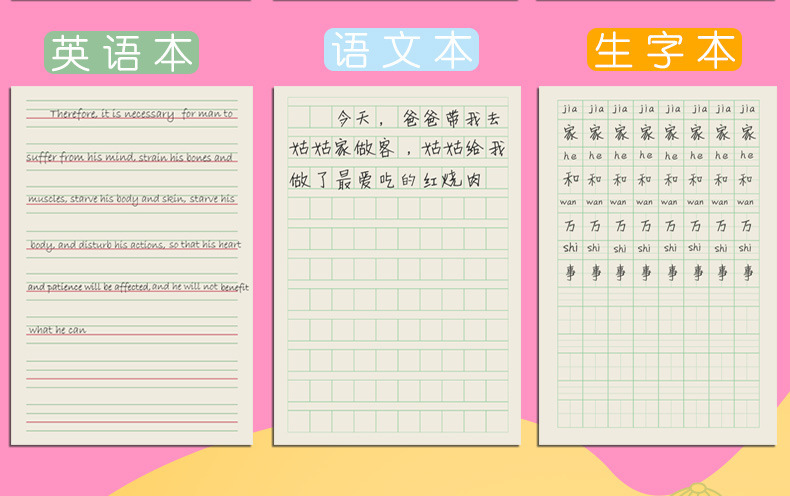Select the line starting "and patience will be affected"
Image resolution: width=790 pixels, height=496 pixels.
138,287
